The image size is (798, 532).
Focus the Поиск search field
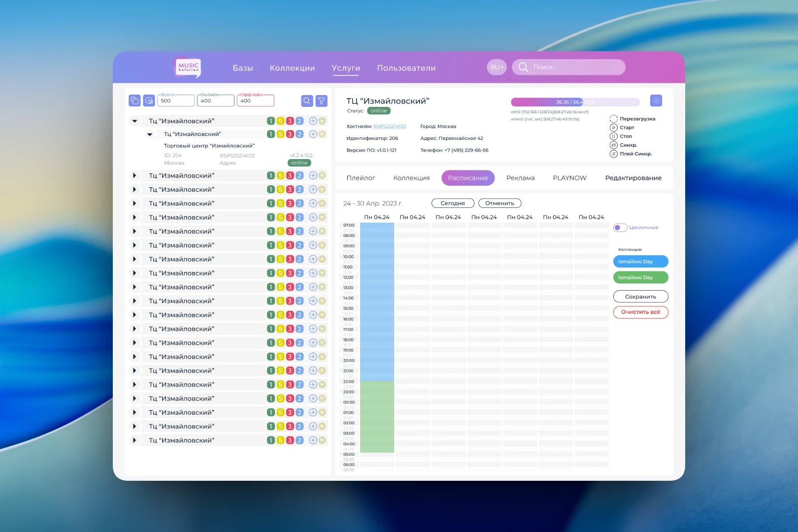[x=568, y=67]
